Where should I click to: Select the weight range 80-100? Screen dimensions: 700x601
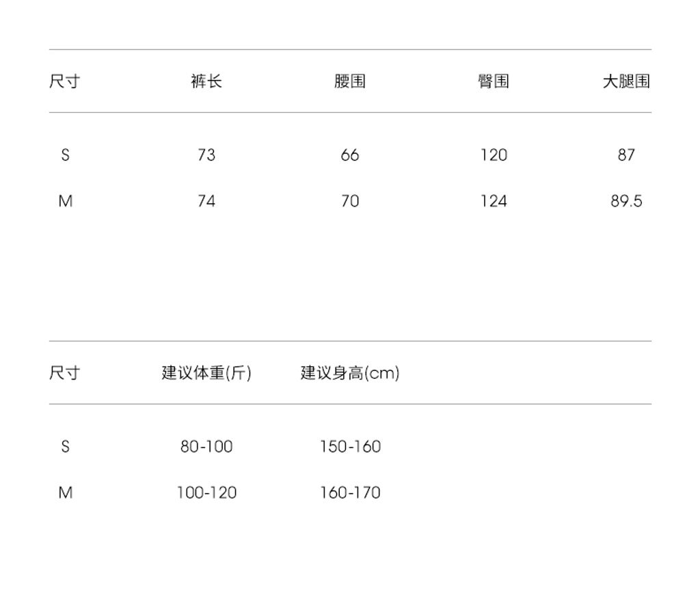point(206,446)
